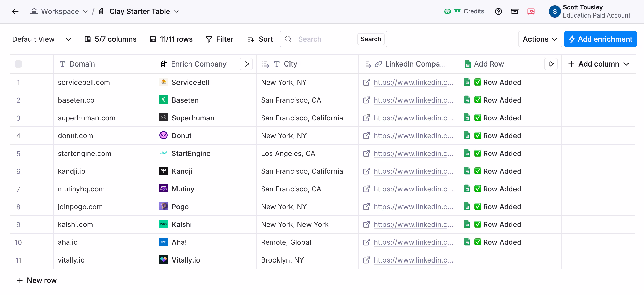Viewport: 644px width, 295px height.
Task: Click the LinkedIn Company column header
Action: tap(409, 64)
